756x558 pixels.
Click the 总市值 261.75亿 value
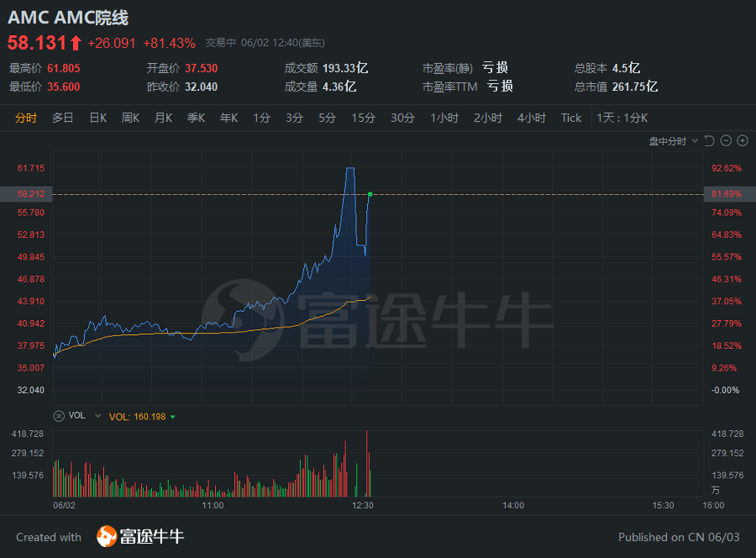(635, 87)
